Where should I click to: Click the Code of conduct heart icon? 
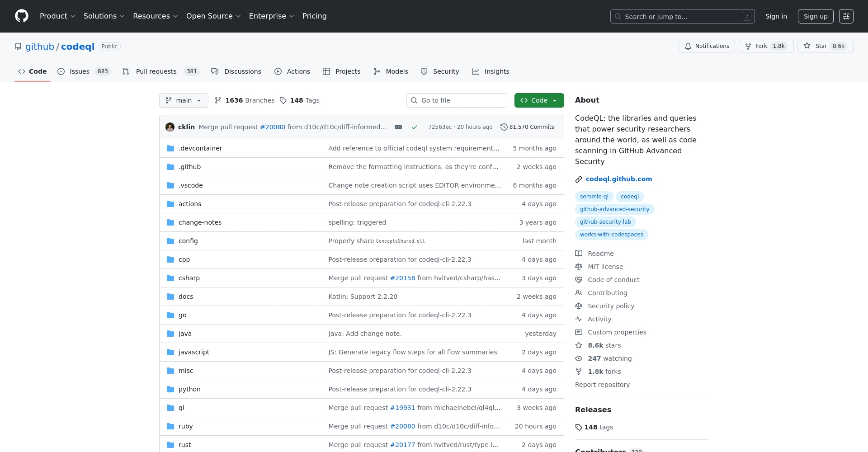coord(579,280)
